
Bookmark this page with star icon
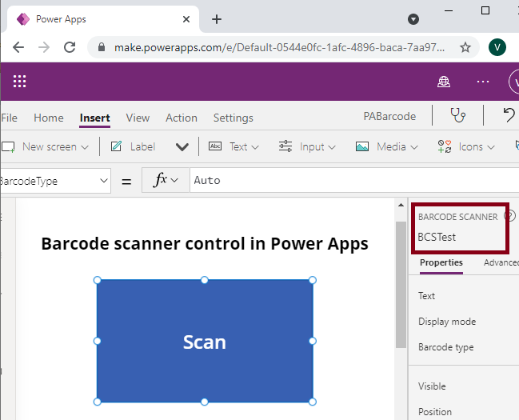(x=465, y=47)
